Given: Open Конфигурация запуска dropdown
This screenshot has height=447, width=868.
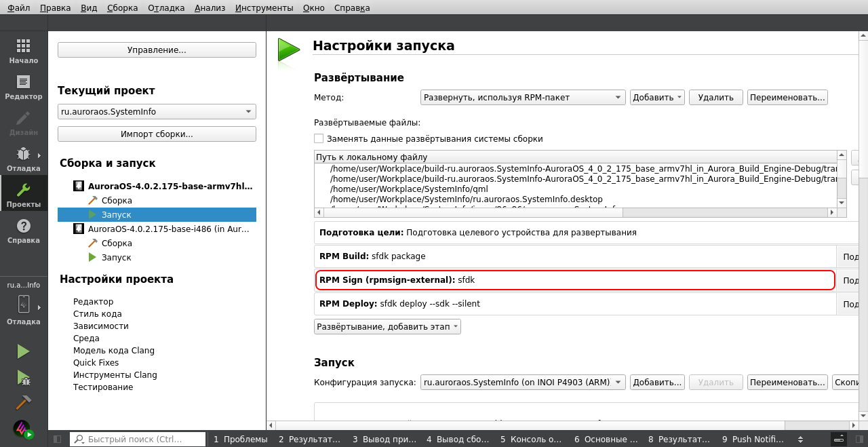Looking at the screenshot, I should click(x=522, y=382).
